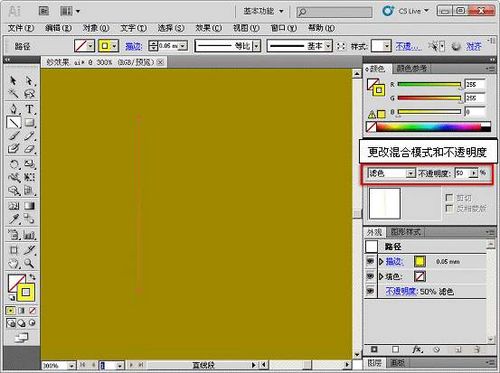The width and height of the screenshot is (500, 373).
Task: Open the 滤色 blend mode dropdown
Action: pyautogui.click(x=391, y=173)
